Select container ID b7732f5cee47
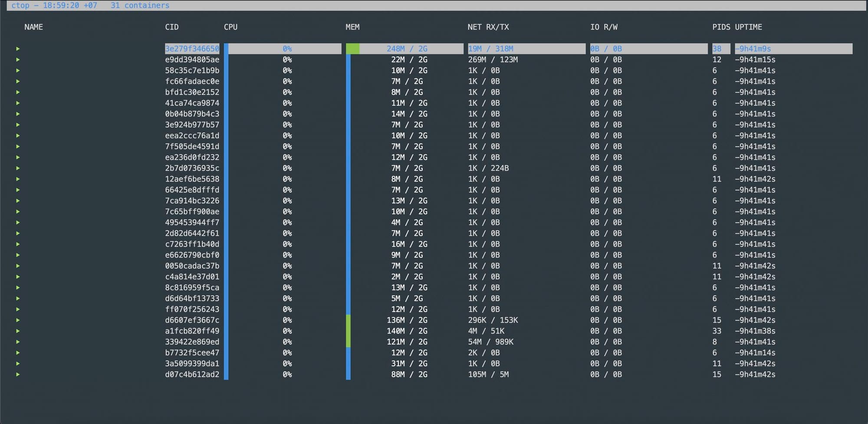The image size is (868, 424). 192,352
